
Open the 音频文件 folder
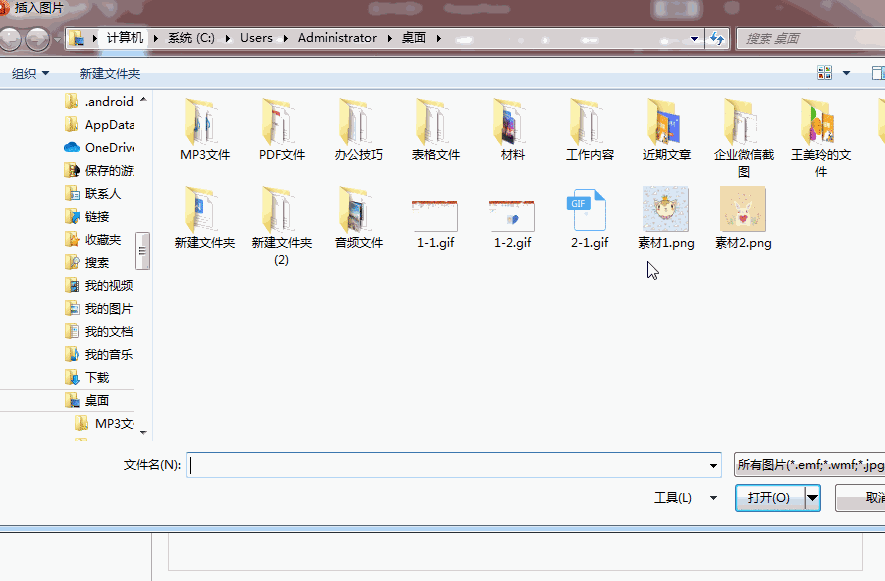tap(358, 210)
